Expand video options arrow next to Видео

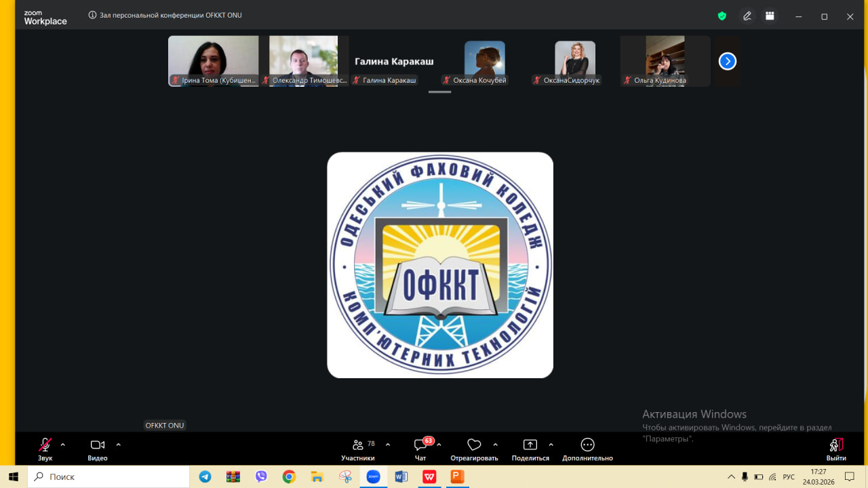click(x=119, y=445)
